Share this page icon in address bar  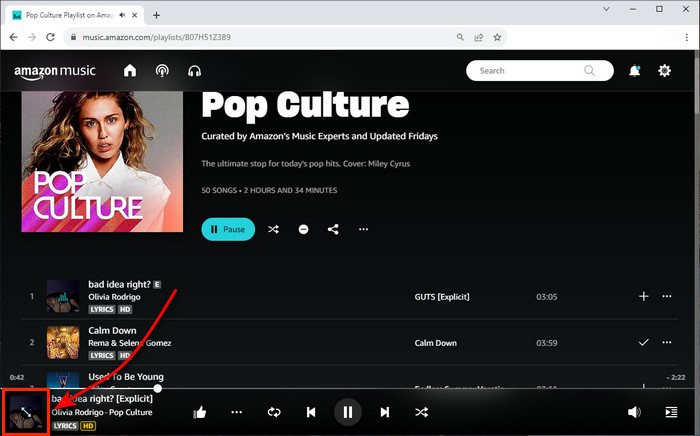click(479, 37)
